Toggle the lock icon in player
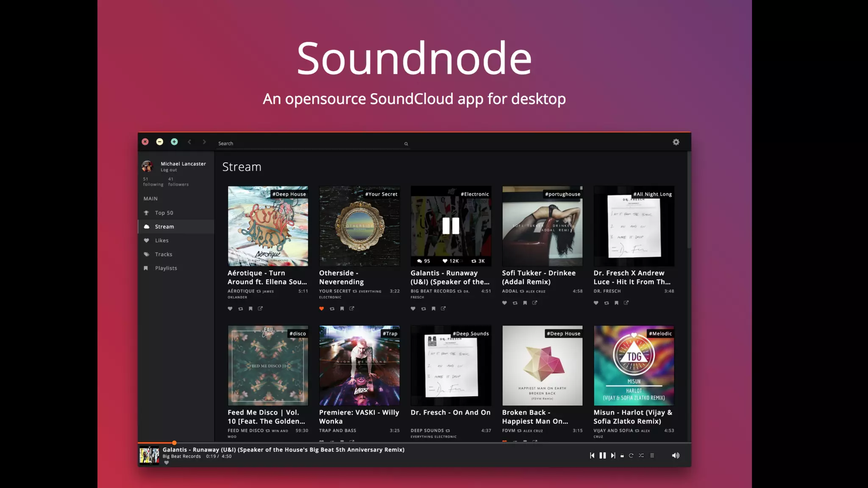This screenshot has width=868, height=488. click(622, 456)
